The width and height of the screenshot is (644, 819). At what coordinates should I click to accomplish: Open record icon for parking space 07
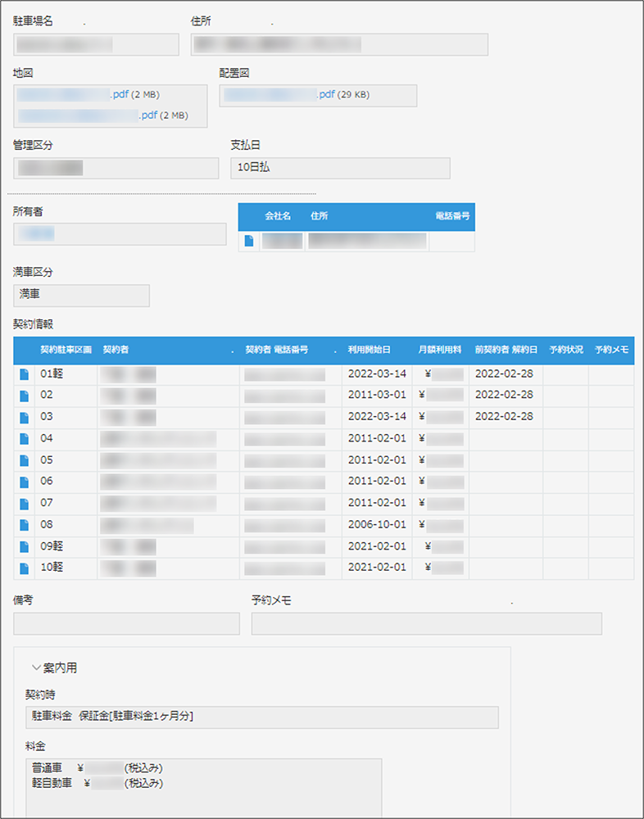tap(24, 503)
